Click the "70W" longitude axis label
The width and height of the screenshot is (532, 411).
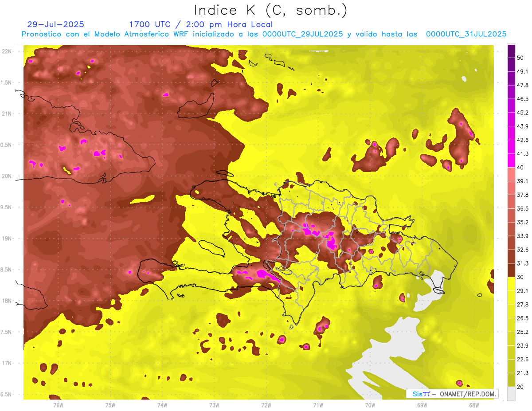[370, 405]
